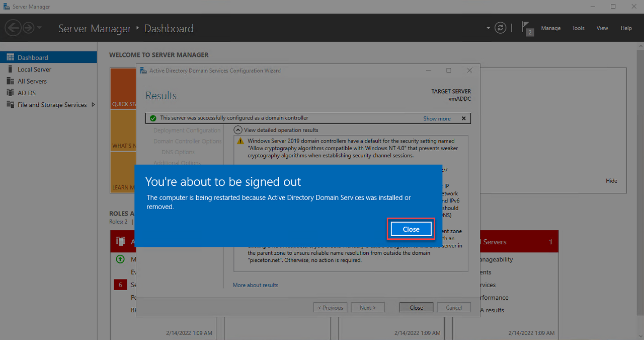Screen dimensions: 644x340
Task: Open the QUICK START tile
Action: point(123,89)
